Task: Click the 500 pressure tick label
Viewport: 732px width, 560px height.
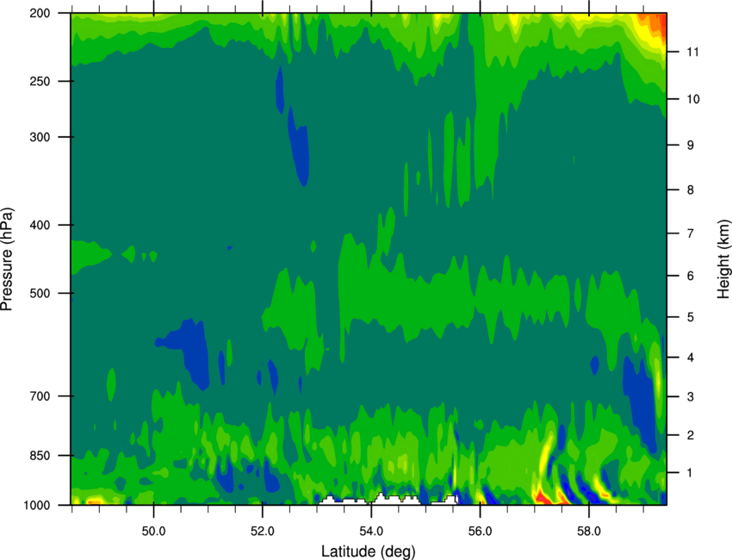Action: tap(40, 293)
